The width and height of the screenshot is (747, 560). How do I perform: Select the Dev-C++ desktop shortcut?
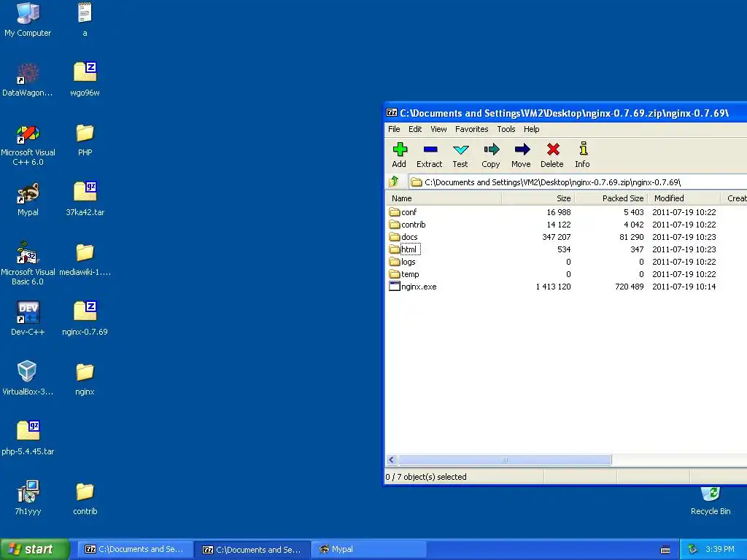28,319
